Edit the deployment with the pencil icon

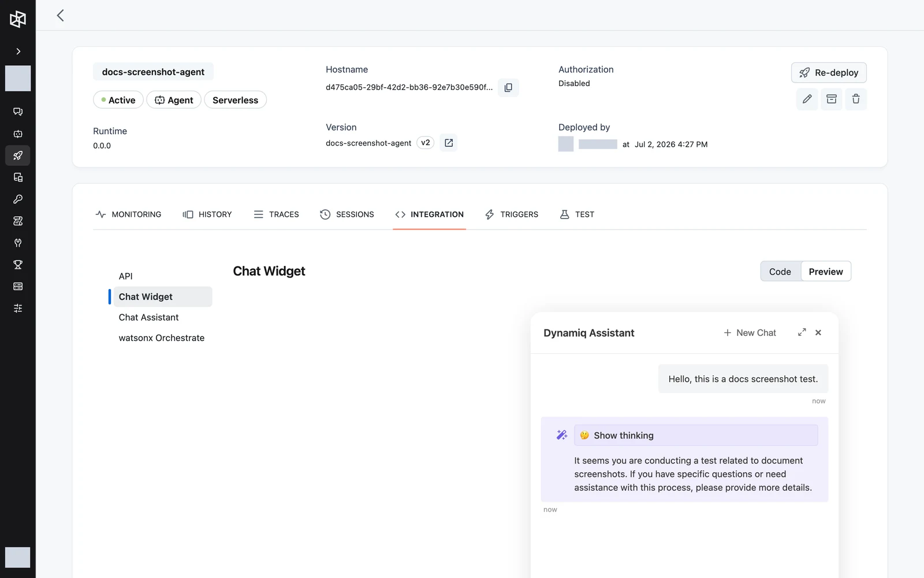pyautogui.click(x=807, y=99)
